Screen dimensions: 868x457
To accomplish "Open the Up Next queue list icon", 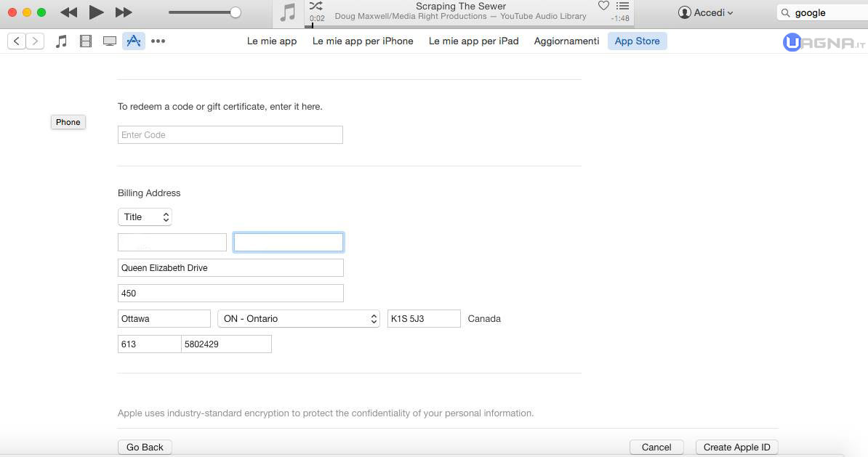I will (622, 7).
